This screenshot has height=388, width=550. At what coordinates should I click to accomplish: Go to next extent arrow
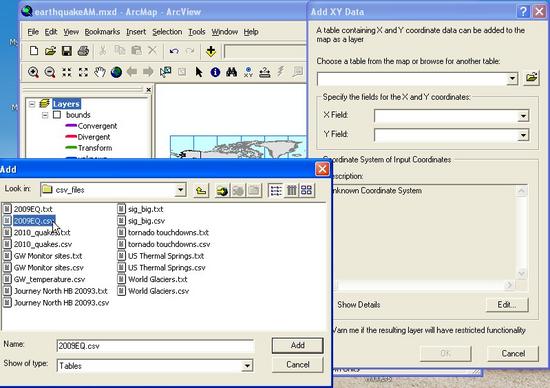click(x=148, y=72)
